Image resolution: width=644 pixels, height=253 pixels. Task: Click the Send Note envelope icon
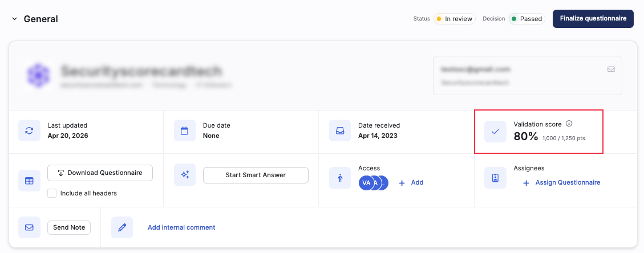coord(29,227)
